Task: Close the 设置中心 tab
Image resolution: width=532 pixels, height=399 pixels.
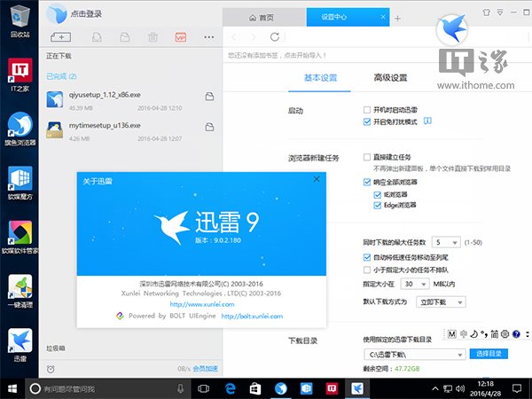Action: coord(383,17)
